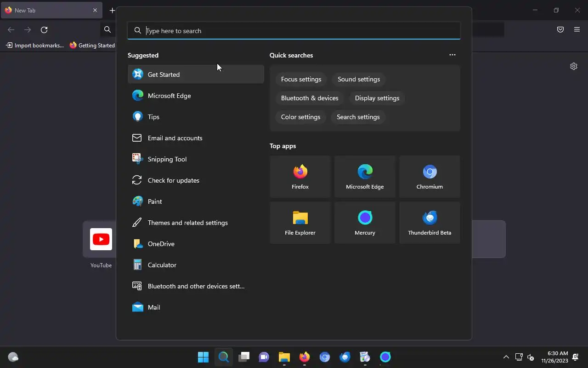The image size is (588, 368).
Task: Launch Snipping Tool from suggestions
Action: [196, 159]
